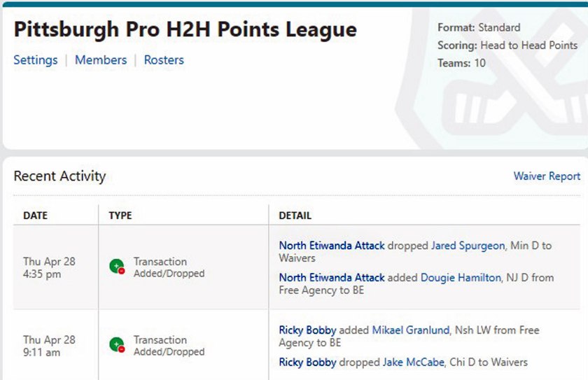The width and height of the screenshot is (588, 380).
Task: View Dougie Hamilton's player profile
Action: (461, 278)
